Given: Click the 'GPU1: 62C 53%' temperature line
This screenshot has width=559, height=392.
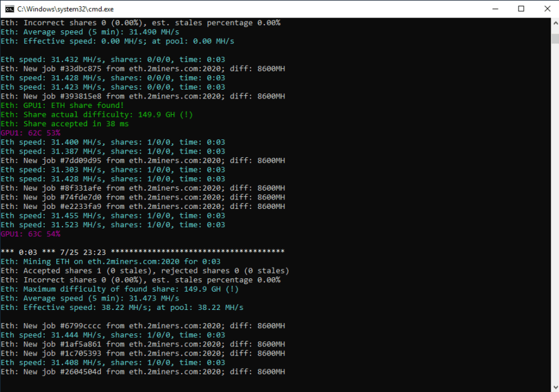Looking at the screenshot, I should coord(30,133).
